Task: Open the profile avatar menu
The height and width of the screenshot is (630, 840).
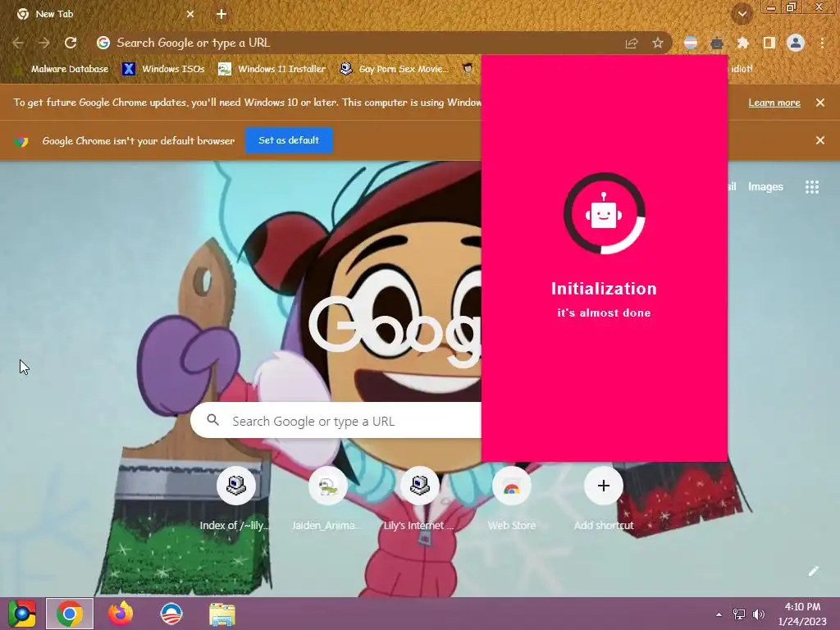Action: [796, 43]
